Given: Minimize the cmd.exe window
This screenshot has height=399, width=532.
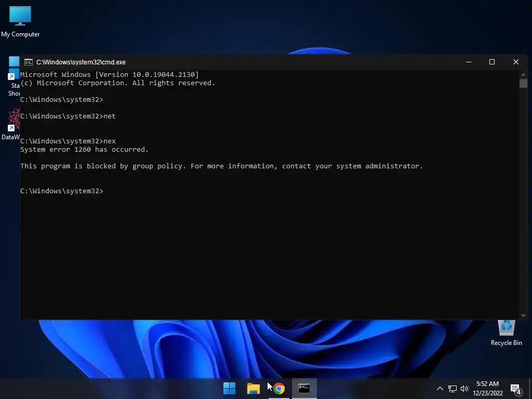Looking at the screenshot, I should (469, 62).
